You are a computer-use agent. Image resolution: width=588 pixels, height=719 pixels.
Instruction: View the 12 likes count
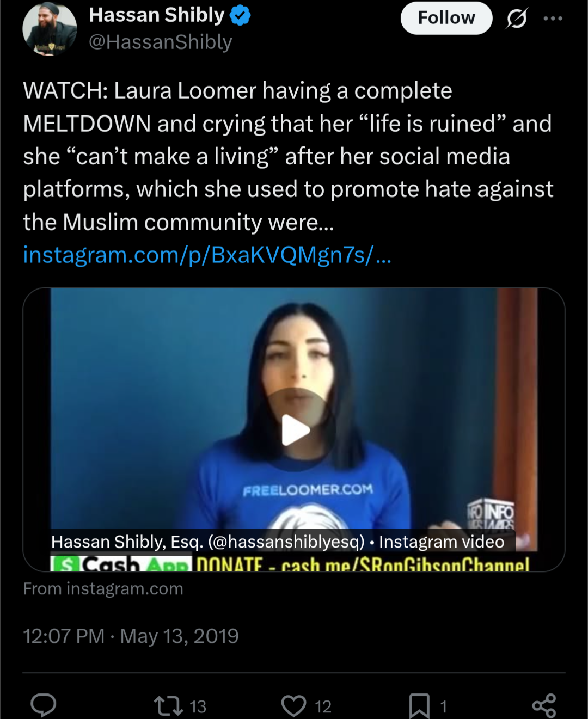pyautogui.click(x=323, y=706)
